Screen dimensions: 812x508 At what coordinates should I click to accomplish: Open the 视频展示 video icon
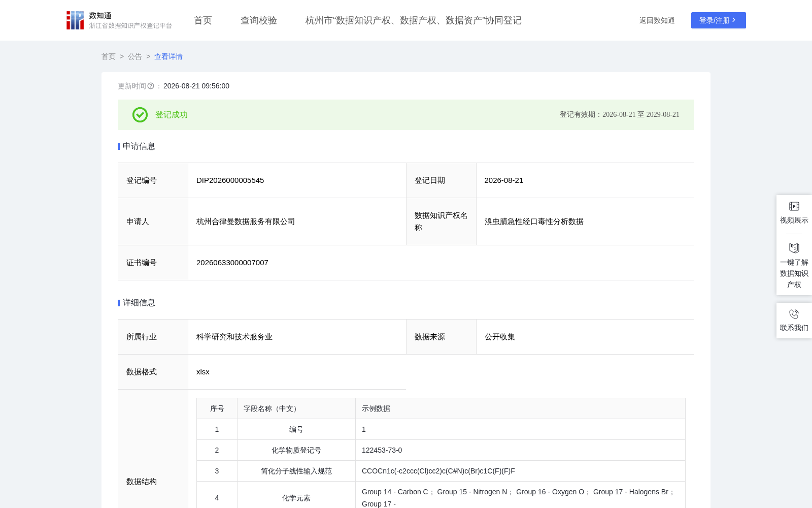click(794, 206)
